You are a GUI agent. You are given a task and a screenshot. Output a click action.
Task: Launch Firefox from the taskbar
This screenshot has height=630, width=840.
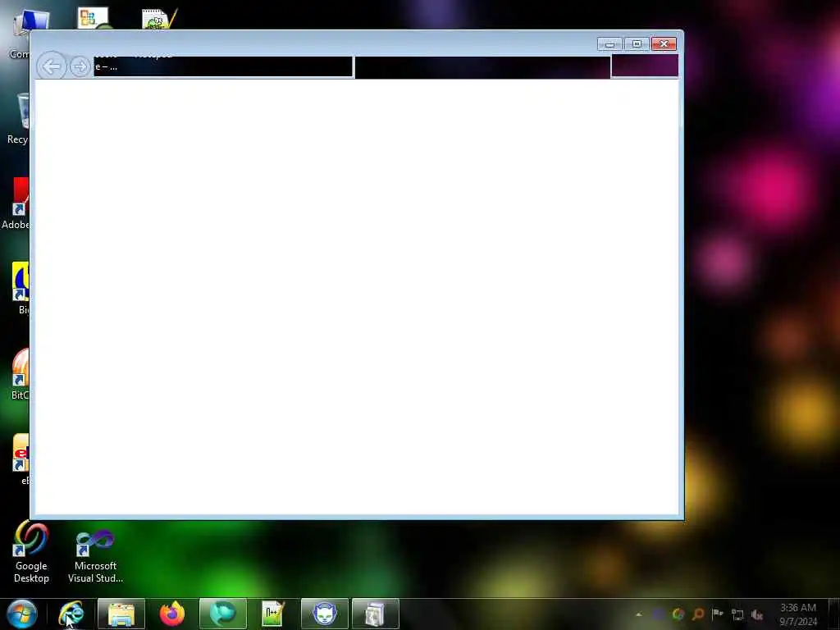(172, 614)
